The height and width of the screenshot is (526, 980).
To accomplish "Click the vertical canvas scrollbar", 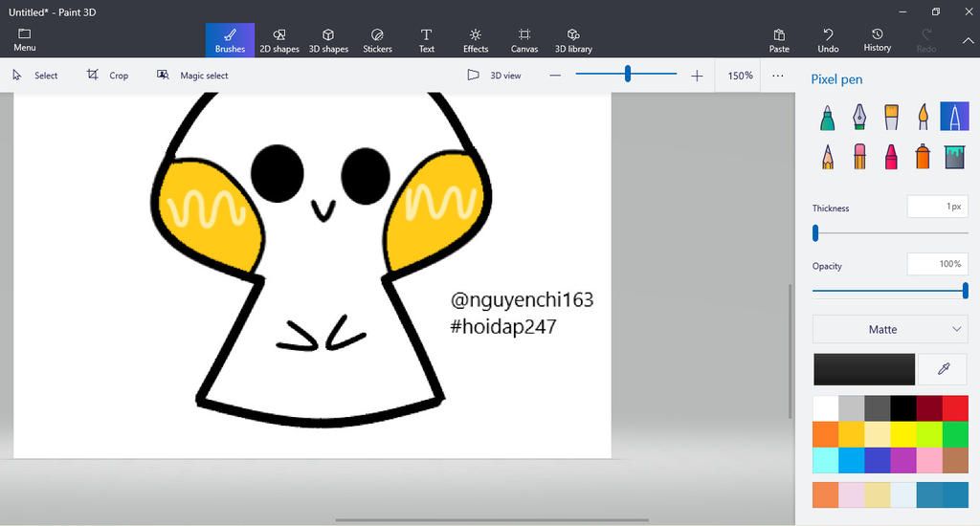I will point(790,351).
